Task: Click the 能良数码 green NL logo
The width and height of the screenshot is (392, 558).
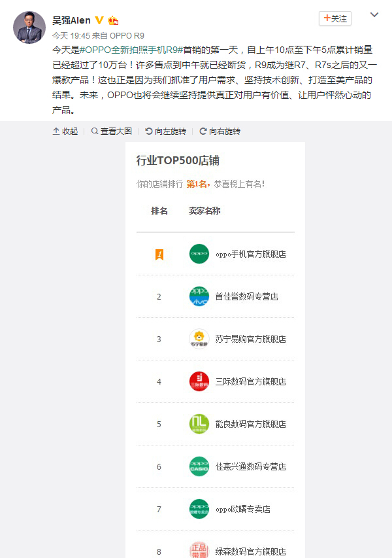Action: tap(199, 424)
